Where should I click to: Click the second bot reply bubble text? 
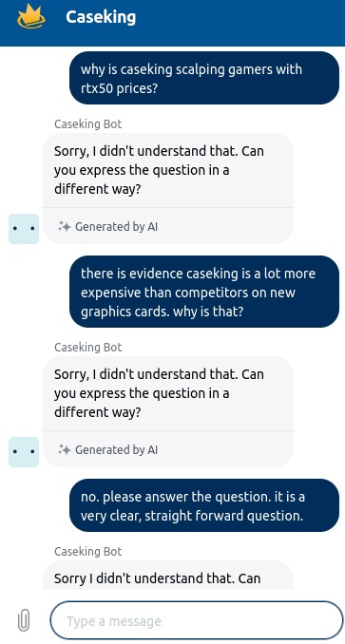159,393
